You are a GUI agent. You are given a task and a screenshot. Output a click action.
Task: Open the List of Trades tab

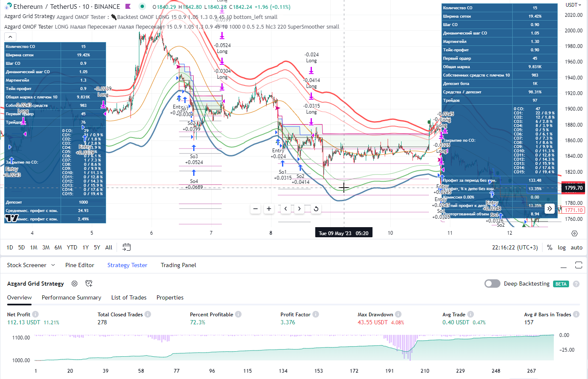click(x=129, y=297)
